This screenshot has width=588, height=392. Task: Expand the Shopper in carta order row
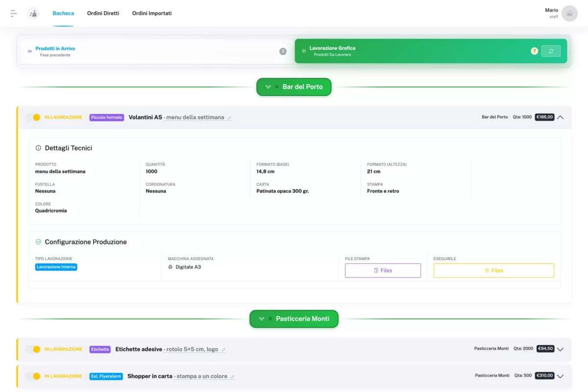click(x=561, y=376)
